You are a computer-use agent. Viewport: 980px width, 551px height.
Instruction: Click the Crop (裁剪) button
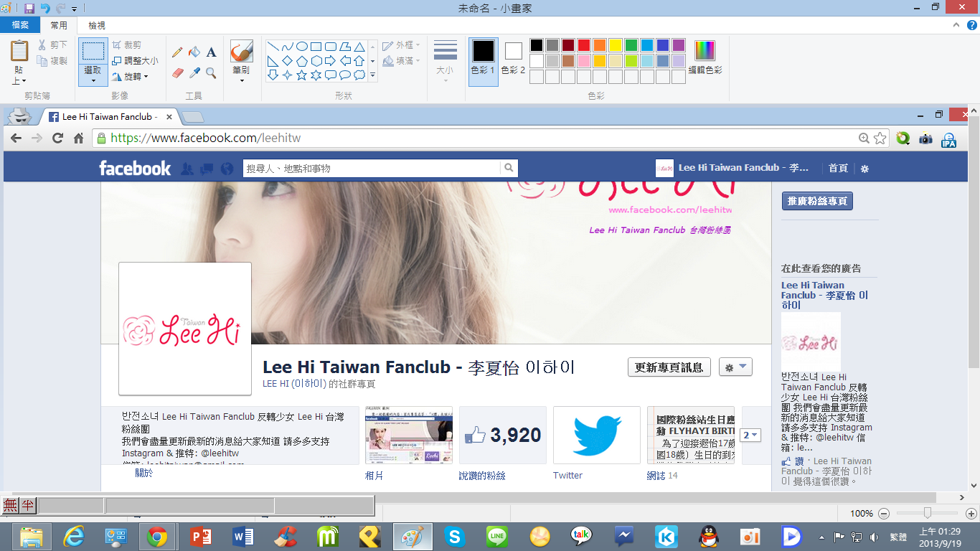(x=127, y=44)
